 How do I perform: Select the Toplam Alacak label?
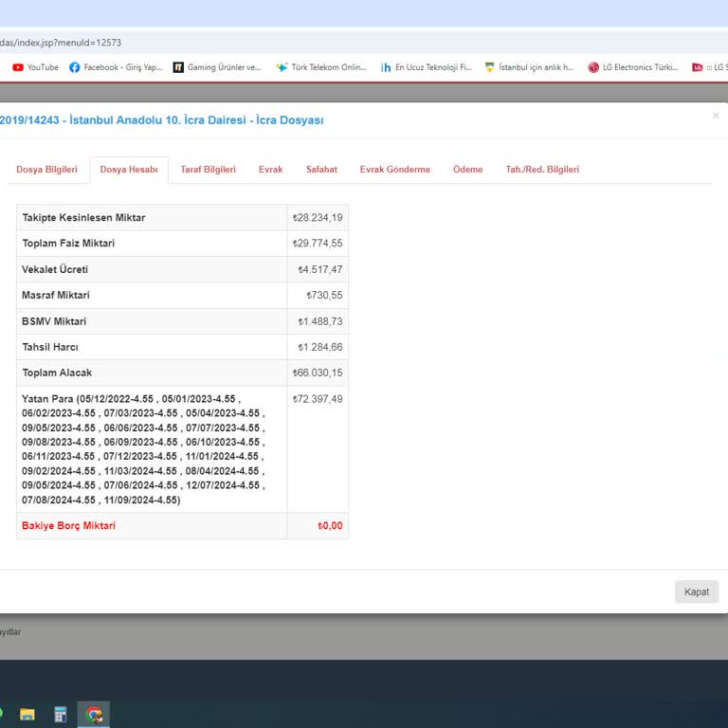57,373
